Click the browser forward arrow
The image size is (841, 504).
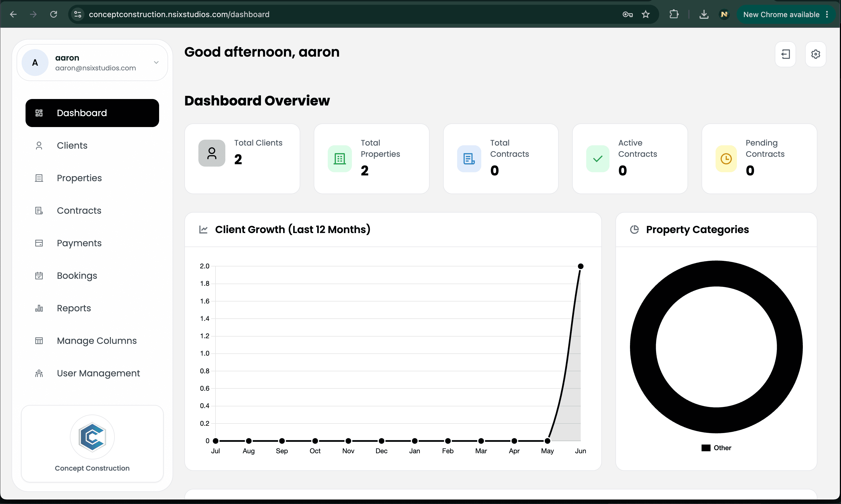[33, 14]
